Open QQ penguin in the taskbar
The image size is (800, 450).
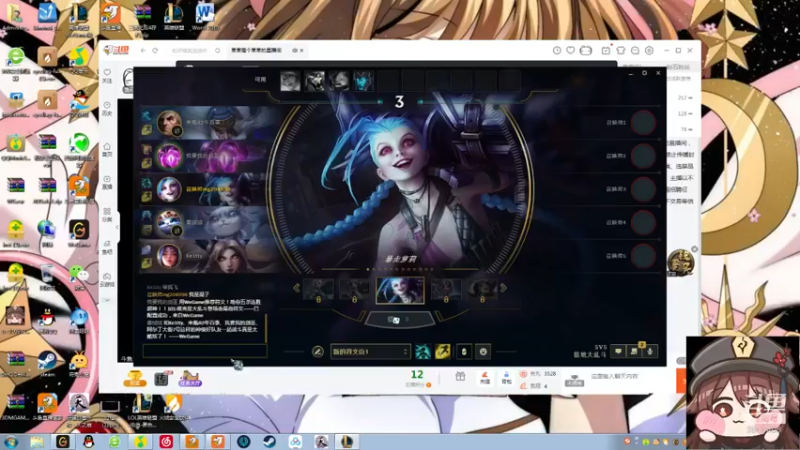(89, 442)
